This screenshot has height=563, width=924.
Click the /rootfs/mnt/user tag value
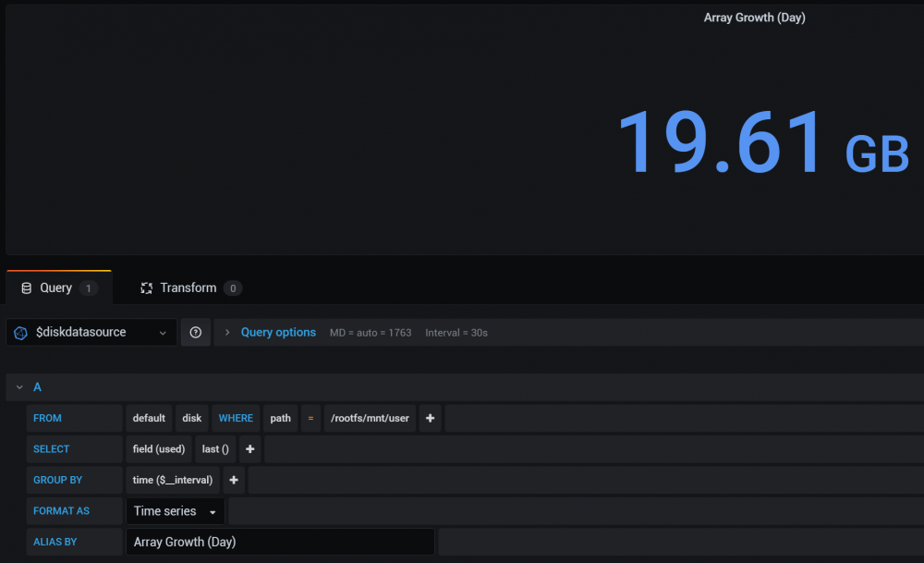coord(370,418)
